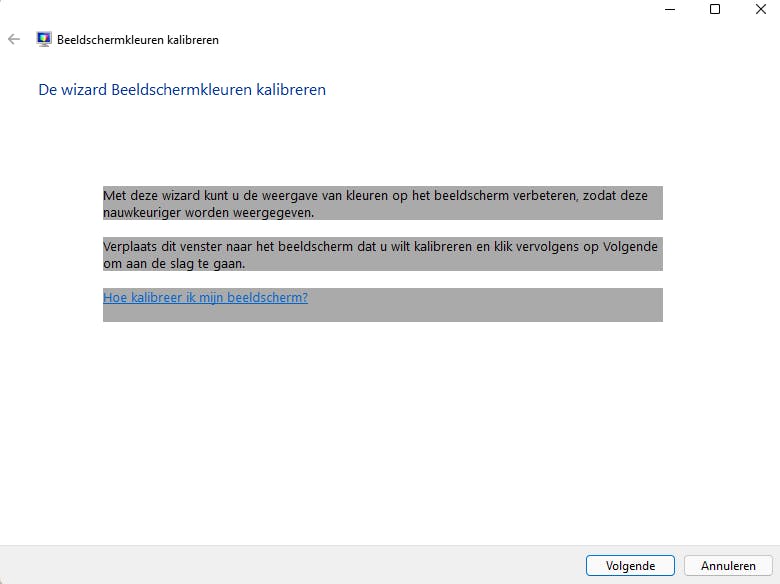
Task: Close the calibration wizard window
Action: click(x=761, y=9)
